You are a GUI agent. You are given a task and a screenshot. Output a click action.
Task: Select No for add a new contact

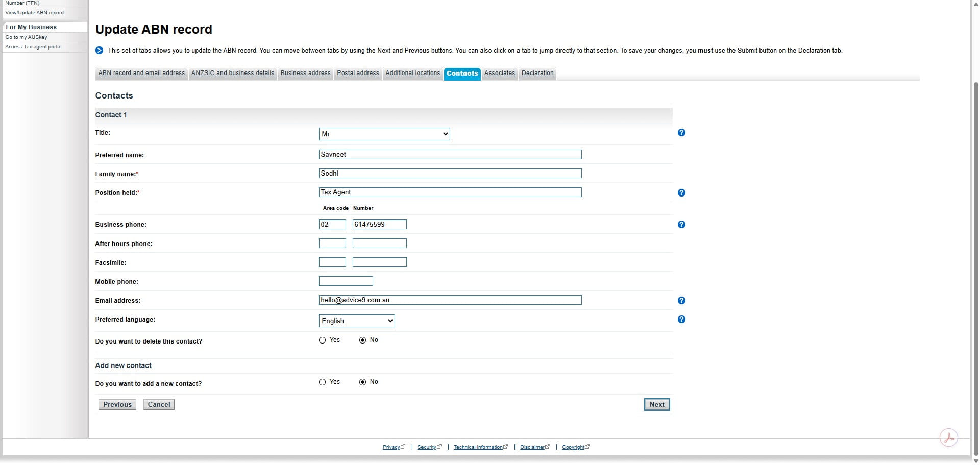[362, 382]
